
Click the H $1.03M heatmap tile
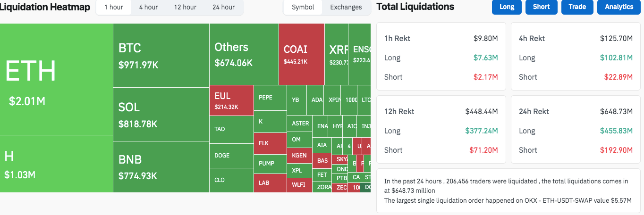pos(56,164)
